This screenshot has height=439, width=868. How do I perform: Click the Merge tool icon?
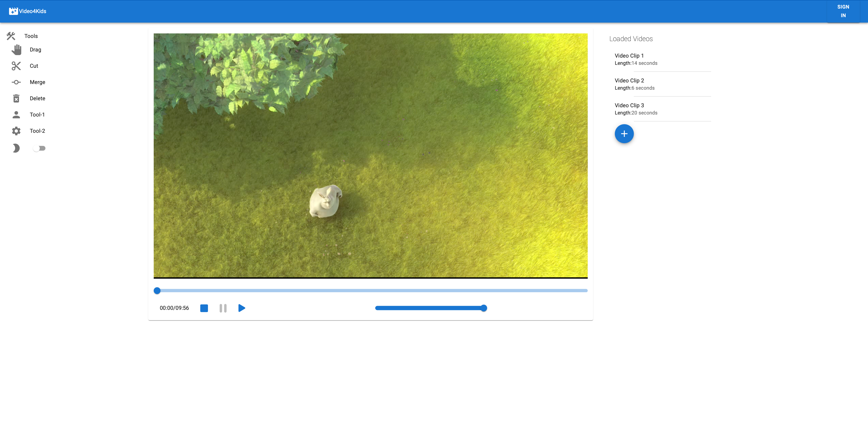[x=16, y=82]
